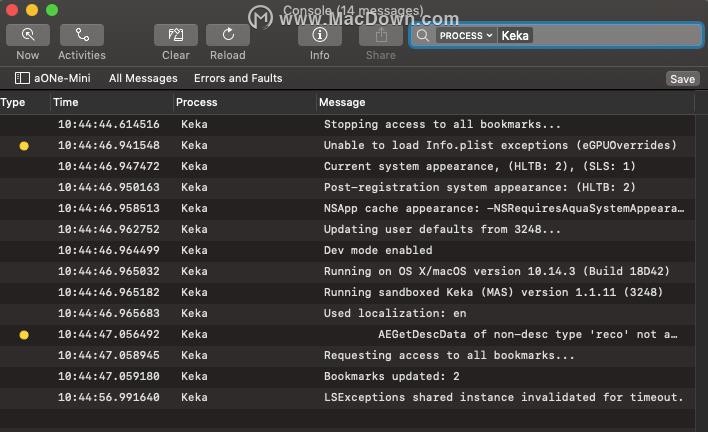The image size is (708, 432).
Task: Click timestamp 10:44:46.962752
Action: pyautogui.click(x=109, y=229)
